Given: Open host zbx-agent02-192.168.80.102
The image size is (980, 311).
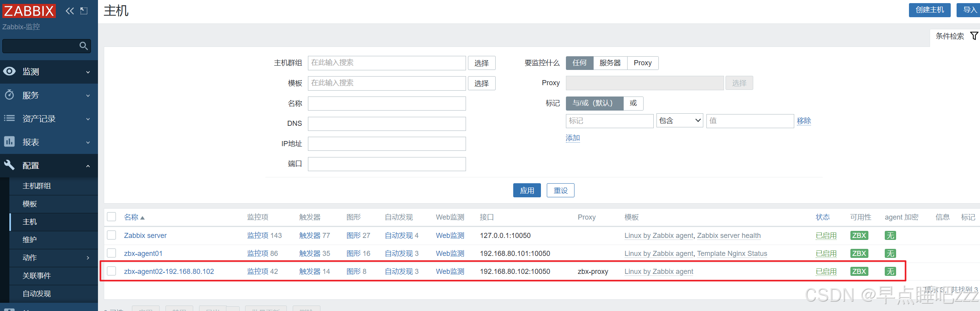Looking at the screenshot, I should 169,272.
